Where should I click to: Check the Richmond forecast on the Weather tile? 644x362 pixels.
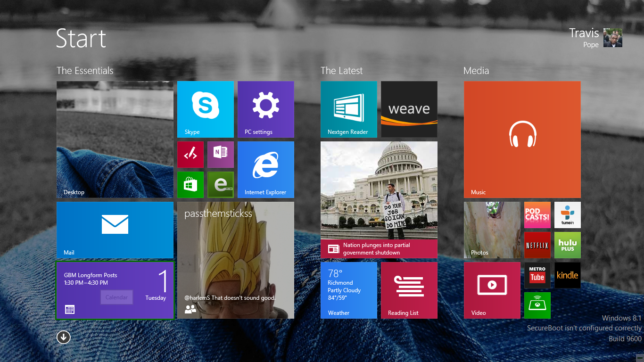[x=348, y=290]
